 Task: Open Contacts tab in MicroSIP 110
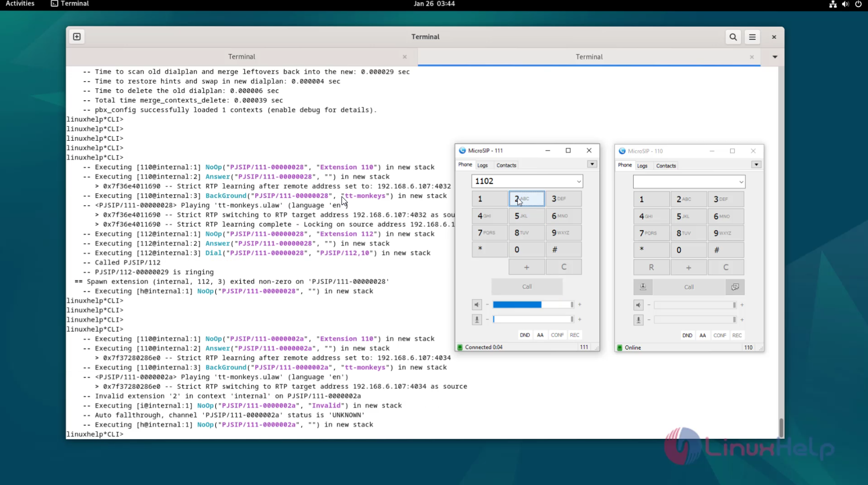point(666,166)
